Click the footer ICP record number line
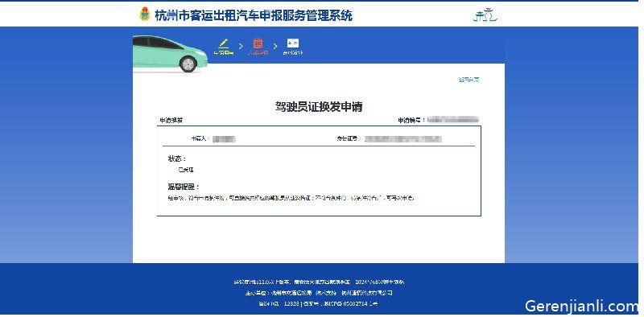Image resolution: width=644 pixels, height=317 pixels. click(x=317, y=304)
